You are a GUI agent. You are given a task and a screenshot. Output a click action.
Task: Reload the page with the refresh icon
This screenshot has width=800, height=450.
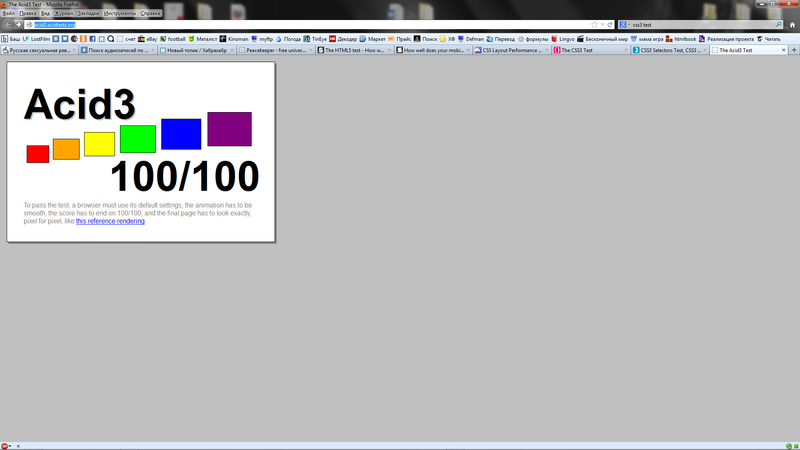click(610, 24)
